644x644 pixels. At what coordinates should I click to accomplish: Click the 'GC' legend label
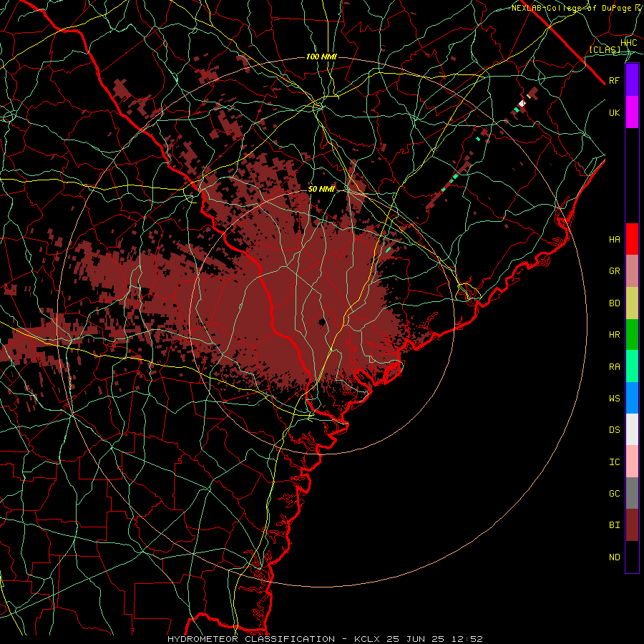coord(614,494)
